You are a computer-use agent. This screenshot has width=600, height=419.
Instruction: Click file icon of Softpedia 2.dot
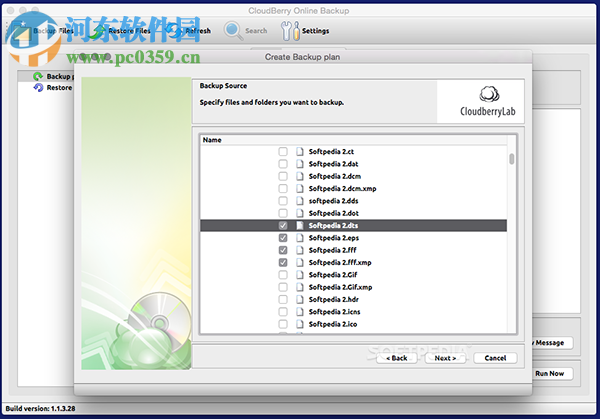pos(300,213)
